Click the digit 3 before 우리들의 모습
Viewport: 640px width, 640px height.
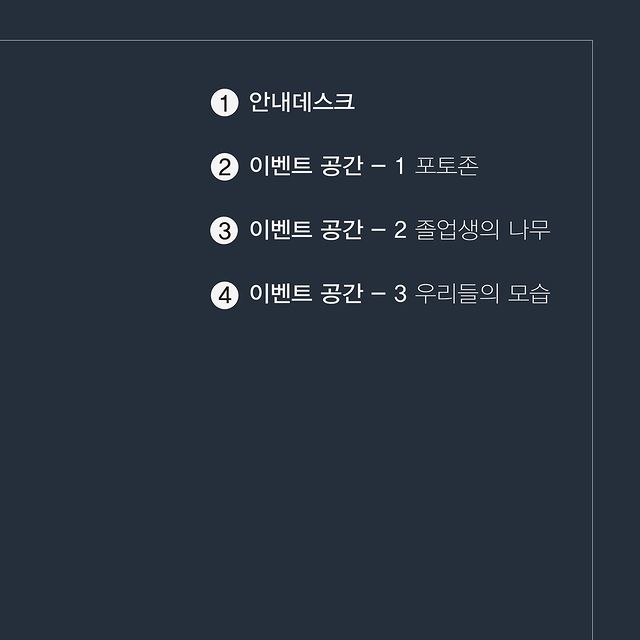pos(400,295)
